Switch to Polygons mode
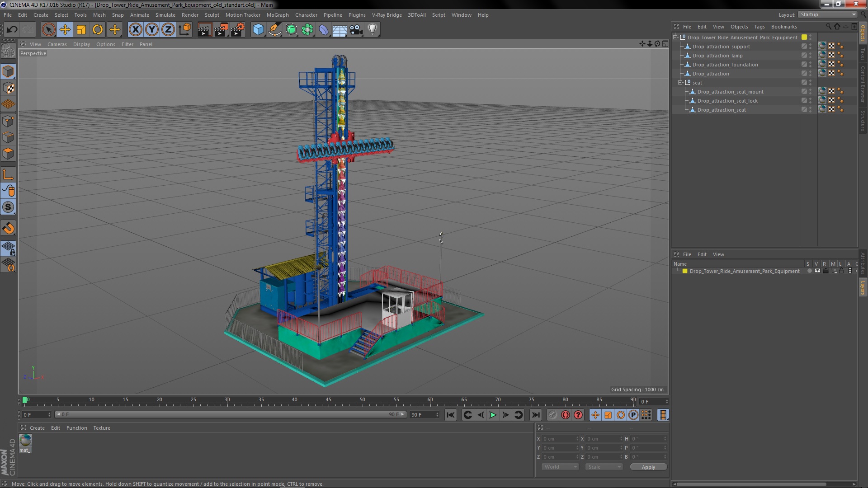The height and width of the screenshot is (488, 868). pos(8,154)
